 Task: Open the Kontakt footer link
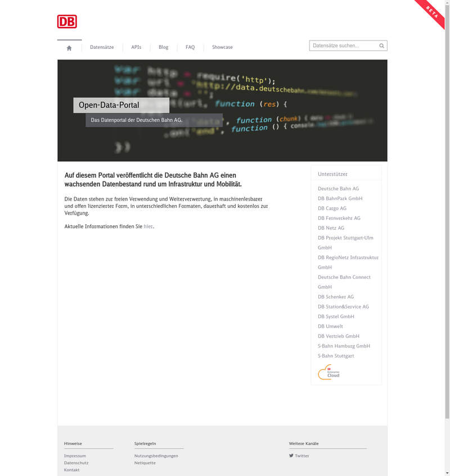(x=71, y=470)
